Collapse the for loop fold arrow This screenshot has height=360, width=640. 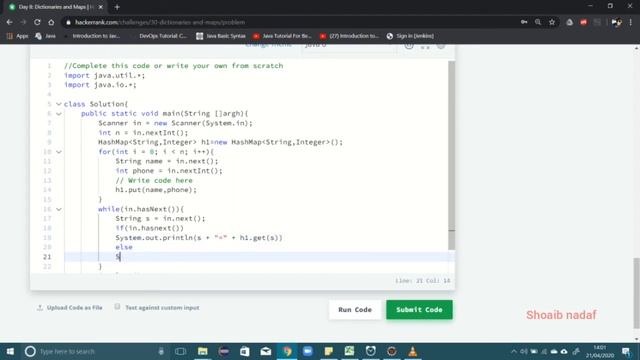tap(59, 152)
